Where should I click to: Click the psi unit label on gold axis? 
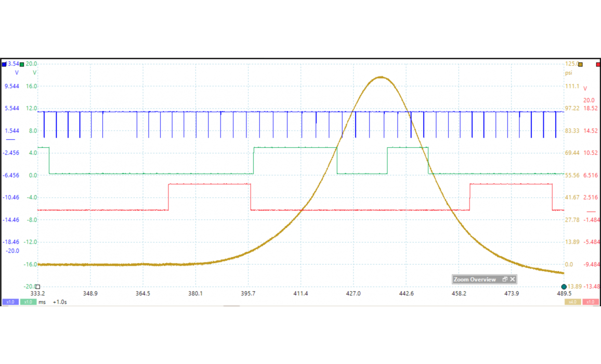pos(569,73)
